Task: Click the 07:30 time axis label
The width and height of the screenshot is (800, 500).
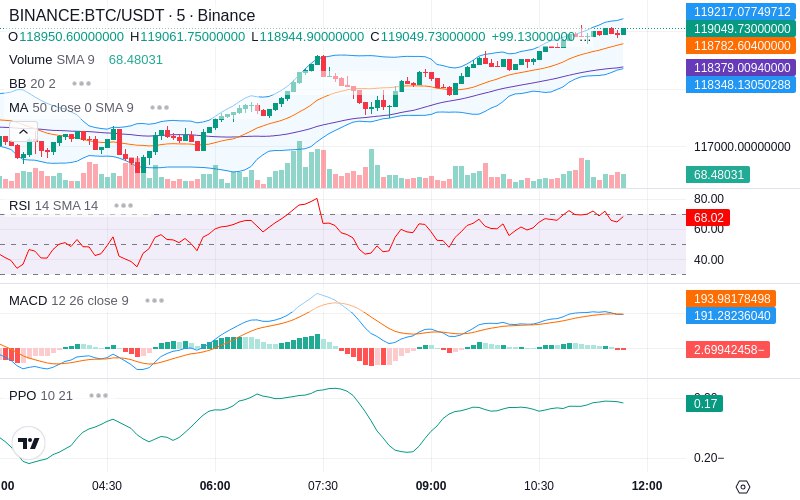Action: click(323, 486)
